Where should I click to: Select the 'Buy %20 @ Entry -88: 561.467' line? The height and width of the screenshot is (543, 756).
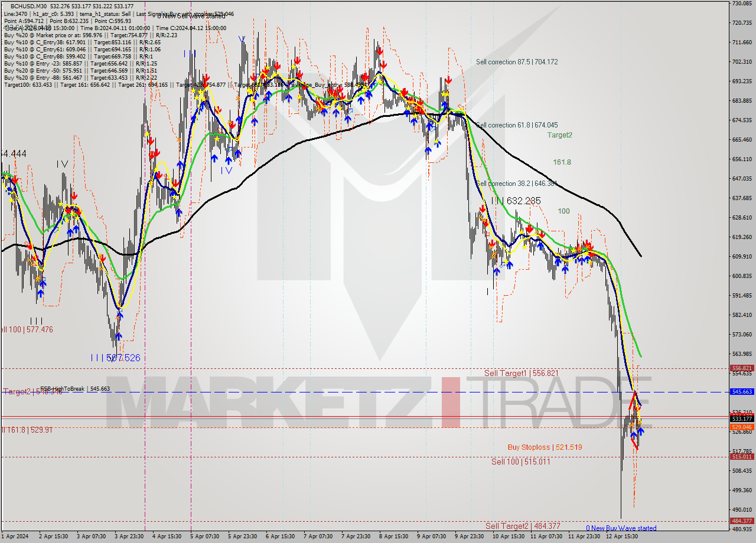[x=80, y=78]
